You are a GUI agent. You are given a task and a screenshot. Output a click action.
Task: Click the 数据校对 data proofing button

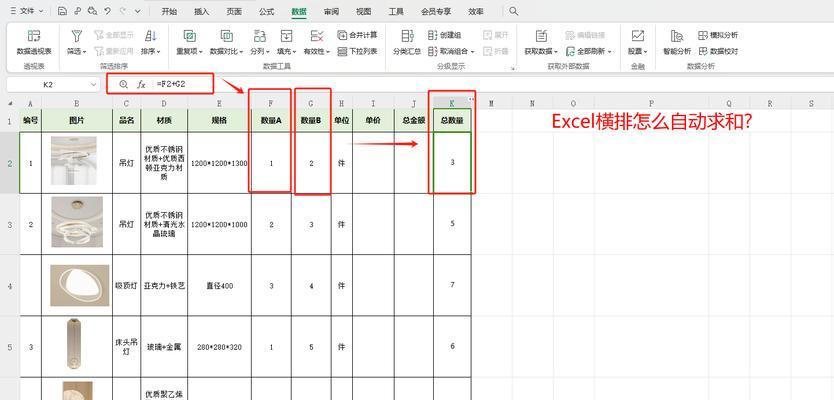tap(718, 51)
